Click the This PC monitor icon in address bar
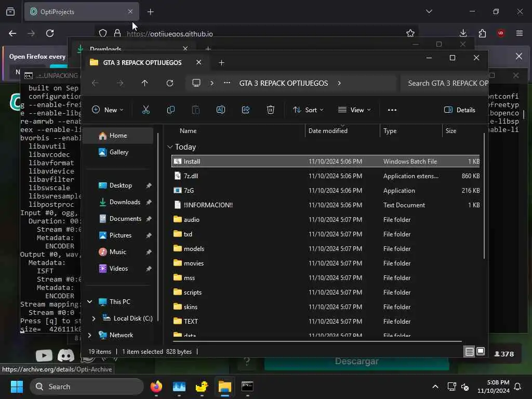This screenshot has width=532, height=399. click(196, 83)
